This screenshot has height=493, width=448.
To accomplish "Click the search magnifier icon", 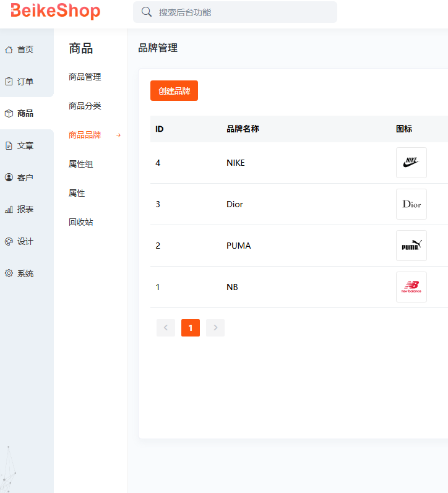I will (x=147, y=12).
